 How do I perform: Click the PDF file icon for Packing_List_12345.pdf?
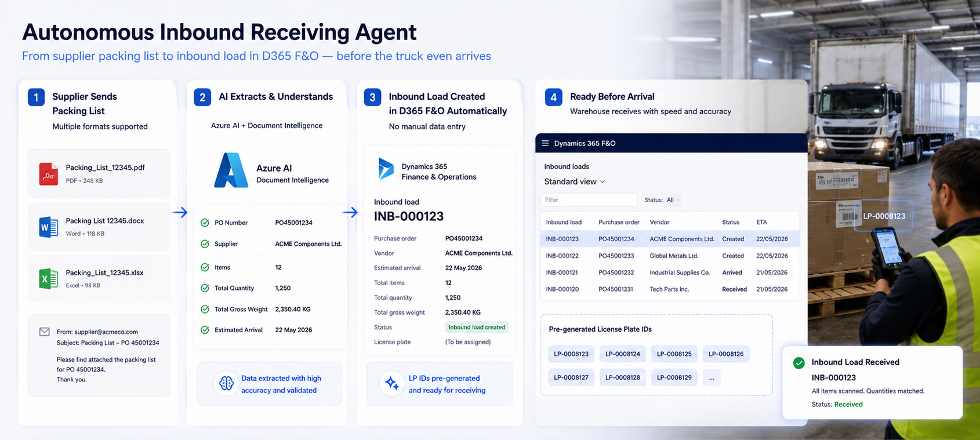49,174
